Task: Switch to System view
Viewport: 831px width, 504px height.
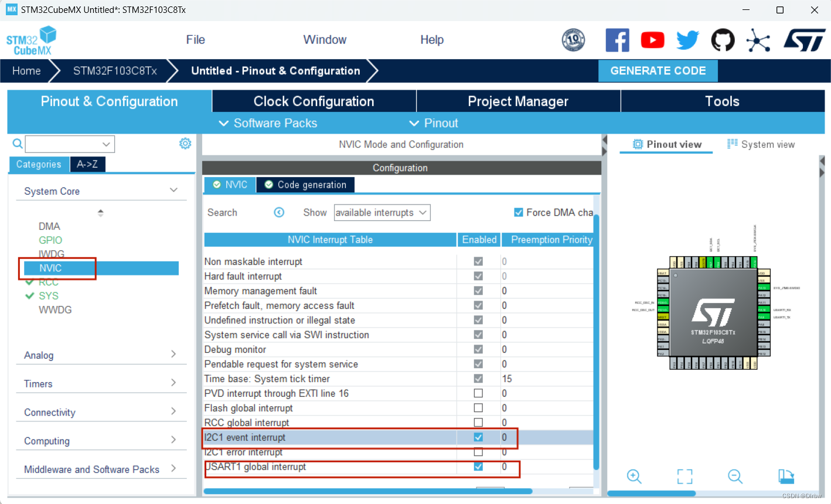Action: pos(761,144)
